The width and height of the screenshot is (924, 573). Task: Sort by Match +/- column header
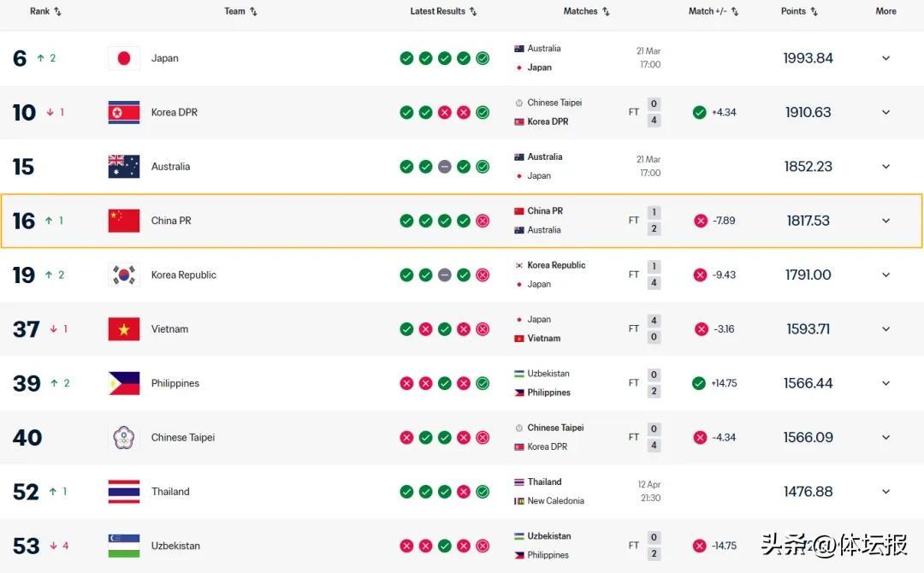713,11
